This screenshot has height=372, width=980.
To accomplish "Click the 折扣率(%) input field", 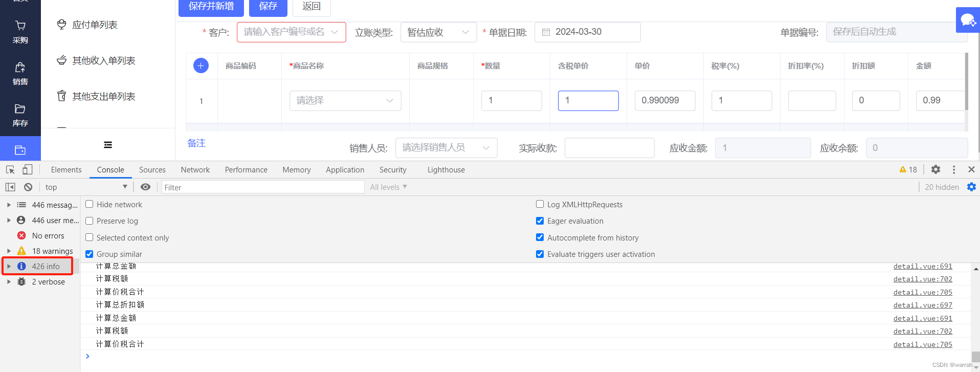I will point(812,100).
